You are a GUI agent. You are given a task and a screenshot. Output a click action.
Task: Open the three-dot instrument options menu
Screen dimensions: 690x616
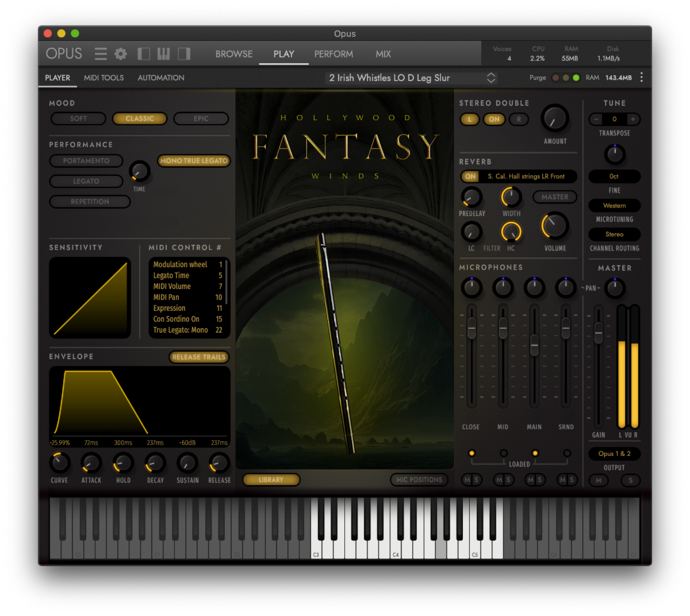click(x=642, y=78)
